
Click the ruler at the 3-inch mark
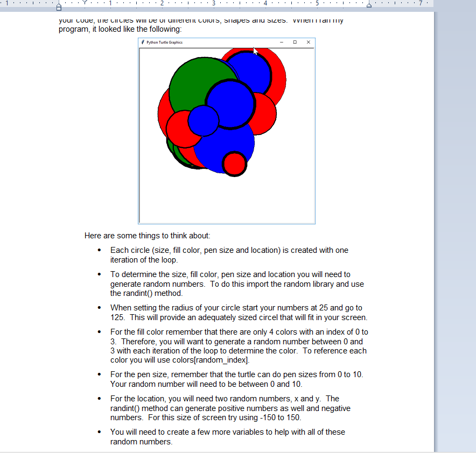pyautogui.click(x=213, y=4)
